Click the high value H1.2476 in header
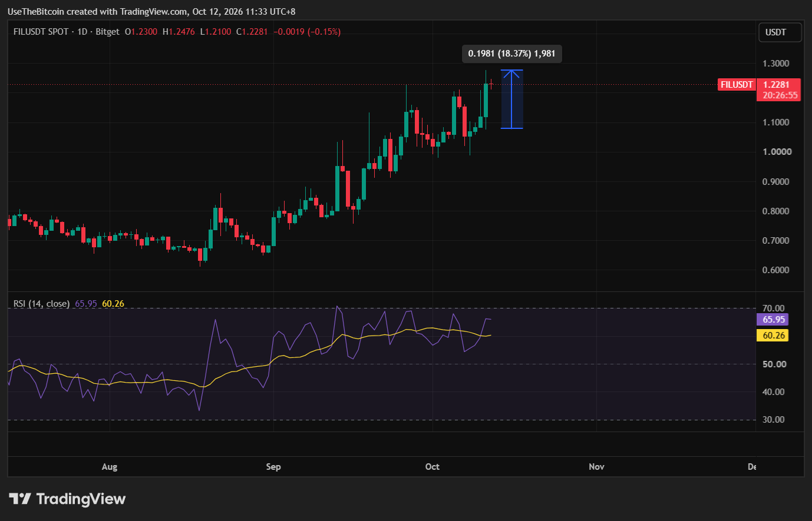This screenshot has height=521, width=812. coord(179,32)
